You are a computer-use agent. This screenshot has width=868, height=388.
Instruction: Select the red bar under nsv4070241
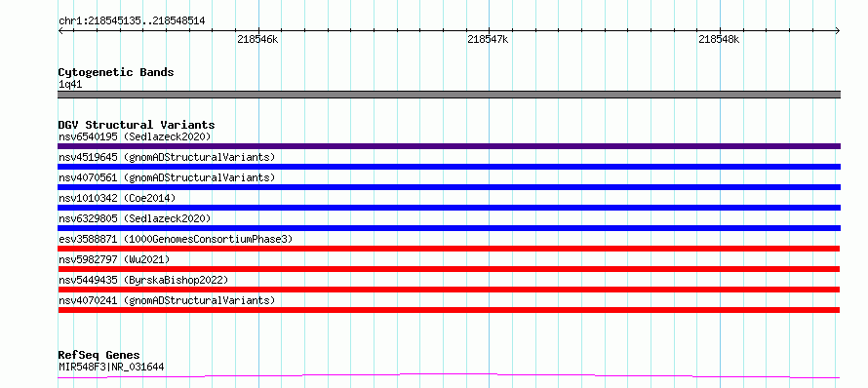449,310
